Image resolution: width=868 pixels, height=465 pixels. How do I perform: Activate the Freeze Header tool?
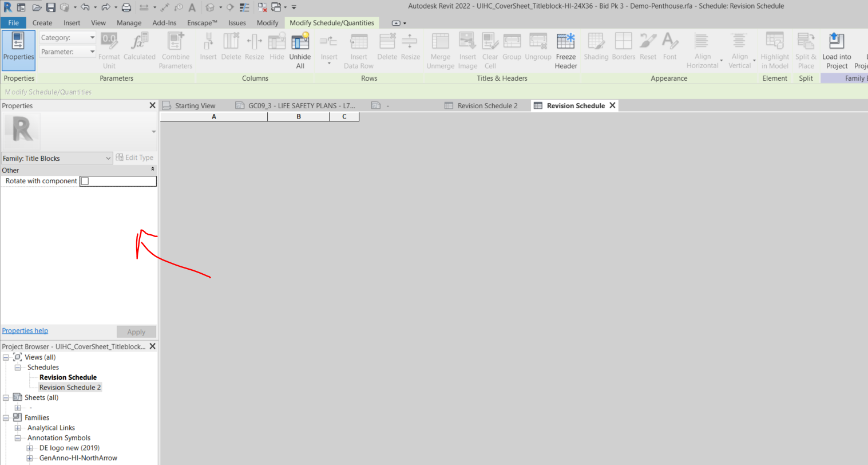click(x=565, y=50)
